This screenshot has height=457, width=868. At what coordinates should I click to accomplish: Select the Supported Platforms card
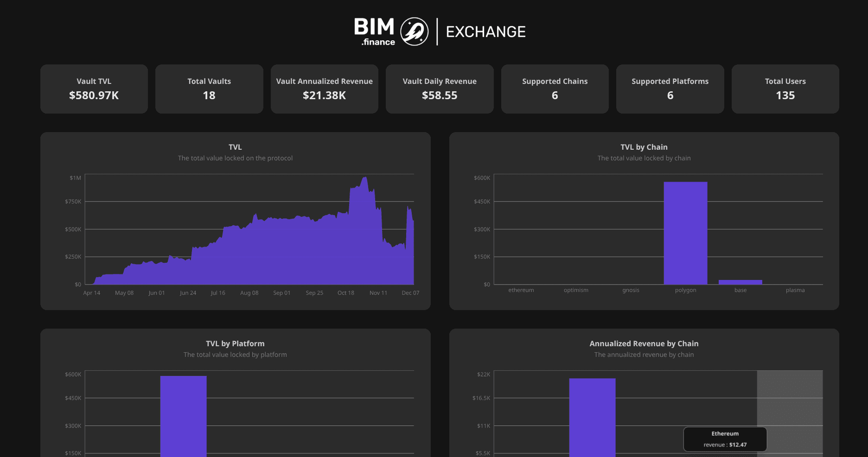click(x=670, y=89)
